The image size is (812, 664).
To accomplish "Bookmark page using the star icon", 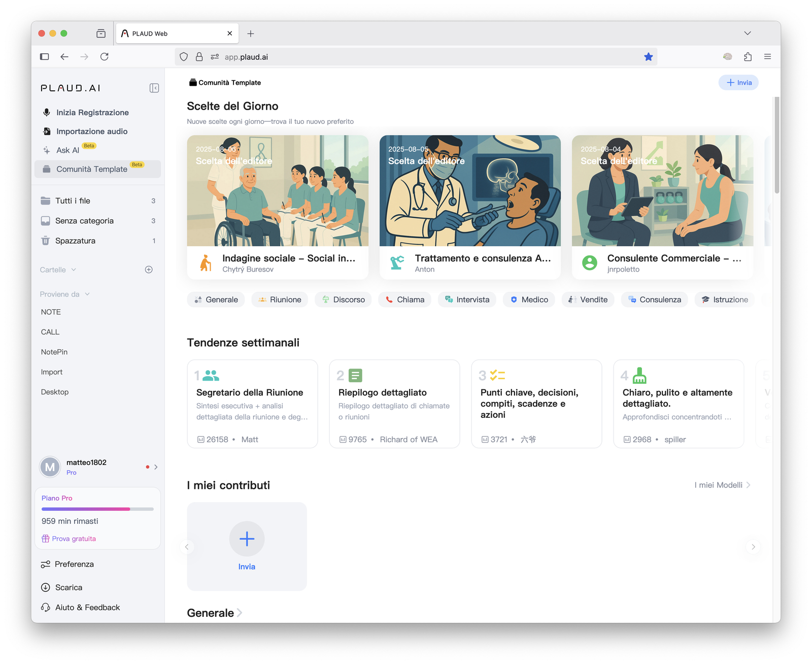I will (x=648, y=57).
